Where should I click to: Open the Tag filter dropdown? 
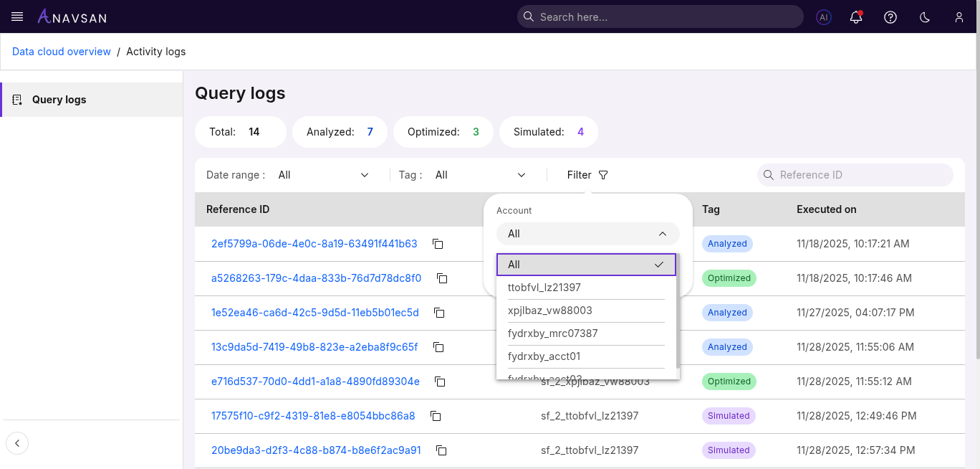(480, 175)
